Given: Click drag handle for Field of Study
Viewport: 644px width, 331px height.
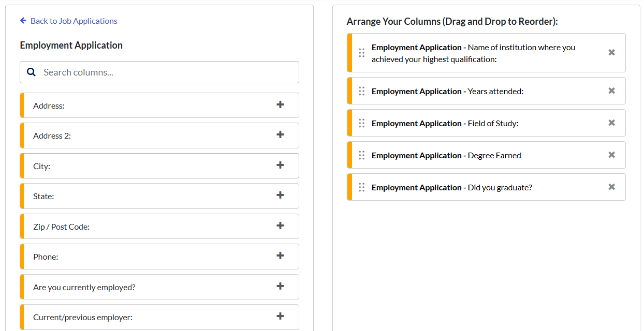Looking at the screenshot, I should (x=361, y=123).
